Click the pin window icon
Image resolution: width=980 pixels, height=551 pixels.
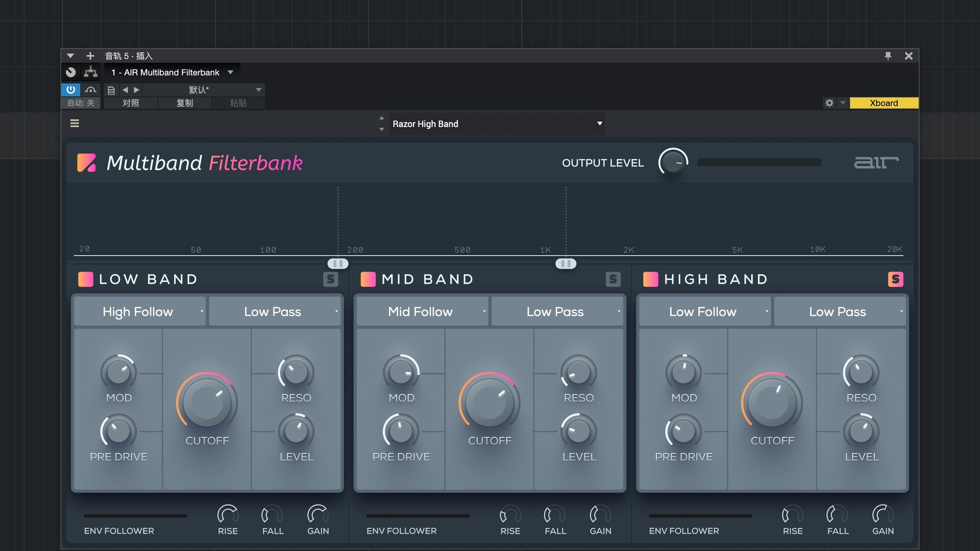coord(888,56)
